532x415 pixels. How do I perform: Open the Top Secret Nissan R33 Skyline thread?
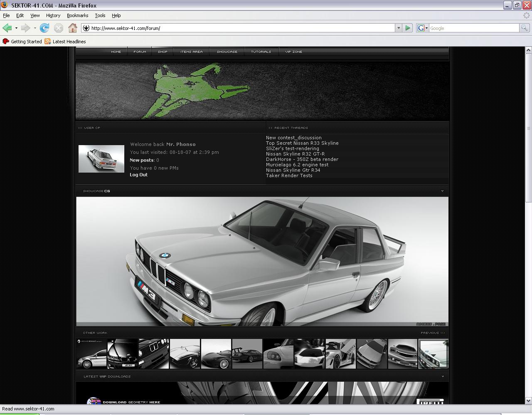pos(302,143)
